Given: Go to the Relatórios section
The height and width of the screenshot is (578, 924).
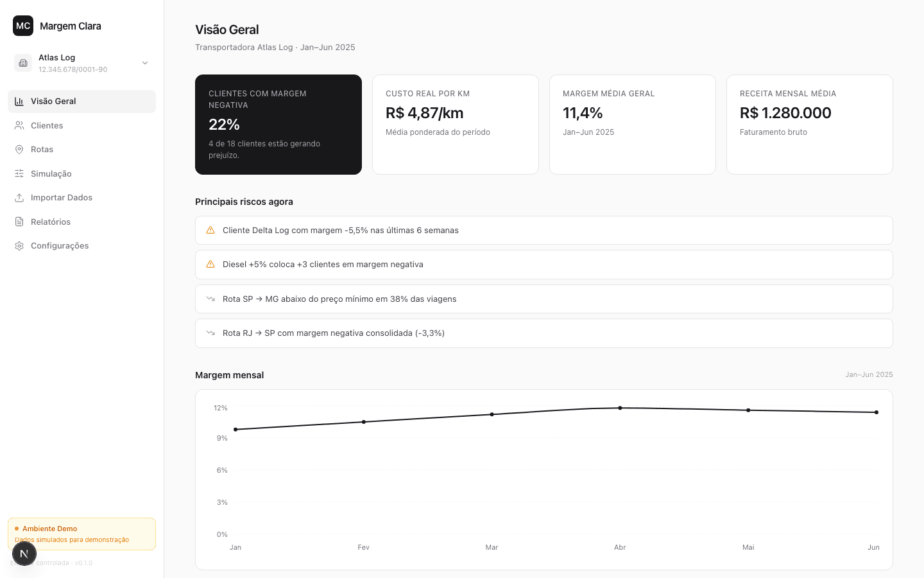Looking at the screenshot, I should point(81,222).
